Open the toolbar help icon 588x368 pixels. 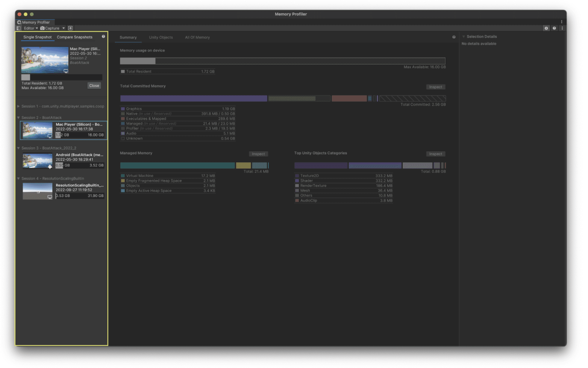tap(554, 28)
